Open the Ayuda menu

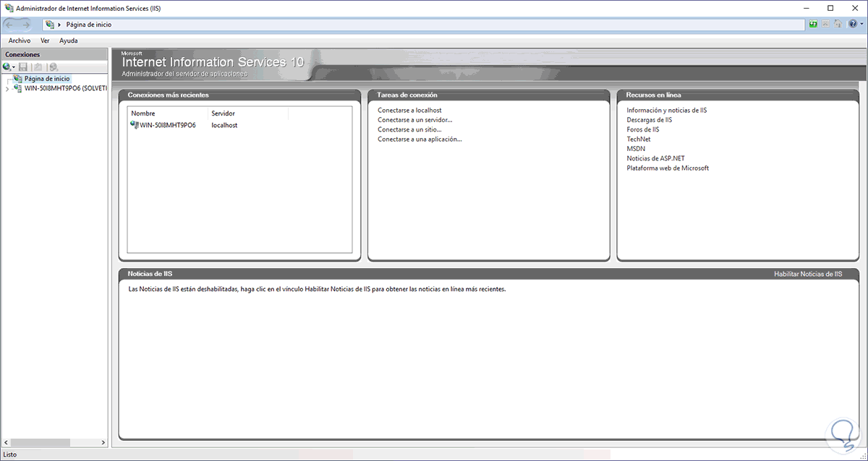coord(69,40)
